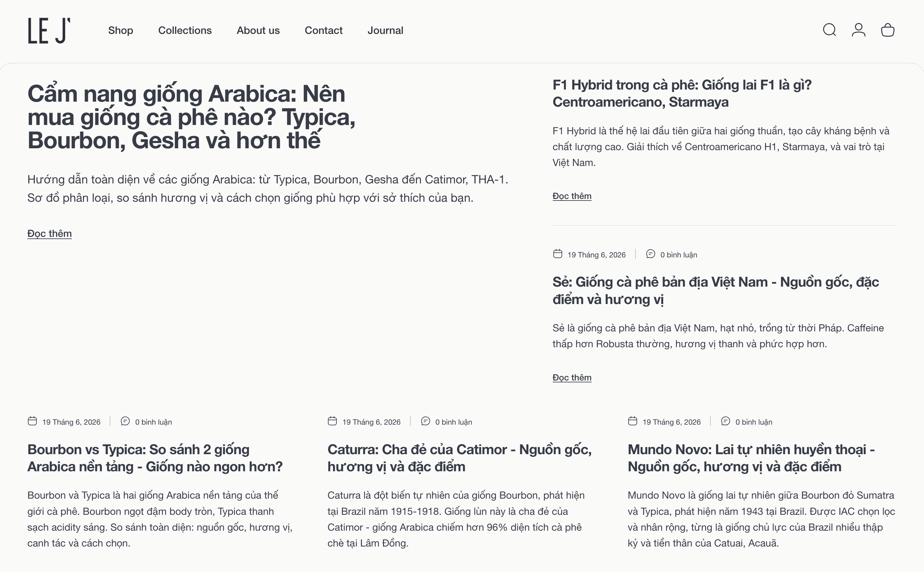Click 0 bình luận above Mundo Novo
Screen dimensions: 924x572
tap(753, 422)
